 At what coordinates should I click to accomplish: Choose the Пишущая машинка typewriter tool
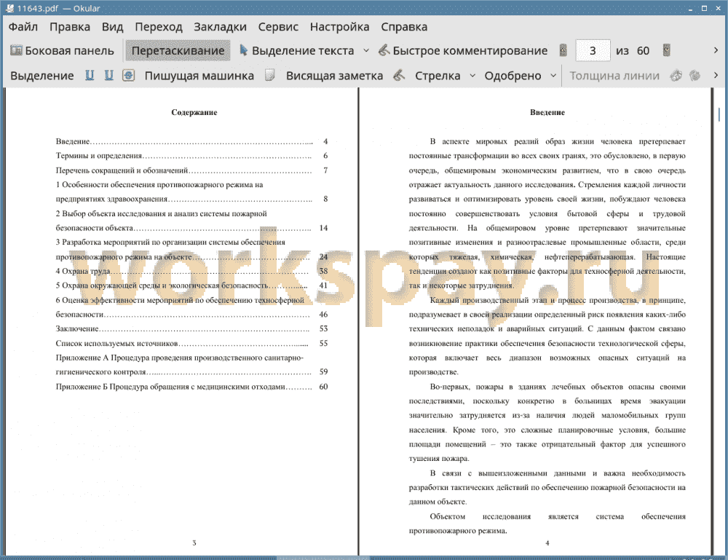199,76
